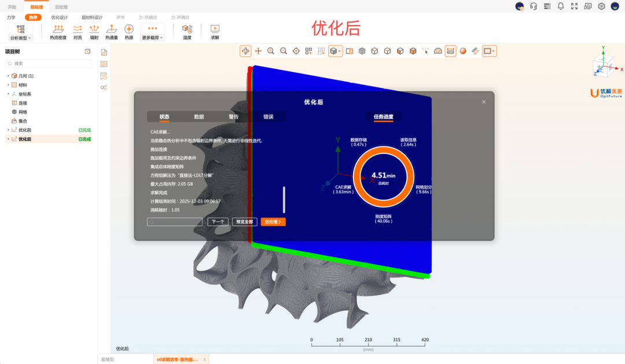This screenshot has width=625, height=364.
Task: Click the zoom-in magnifier in view toolbar
Action: 271,51
